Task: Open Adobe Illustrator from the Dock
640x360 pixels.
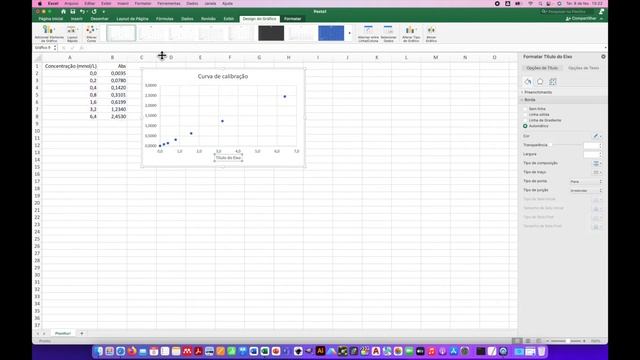Action: [320, 351]
